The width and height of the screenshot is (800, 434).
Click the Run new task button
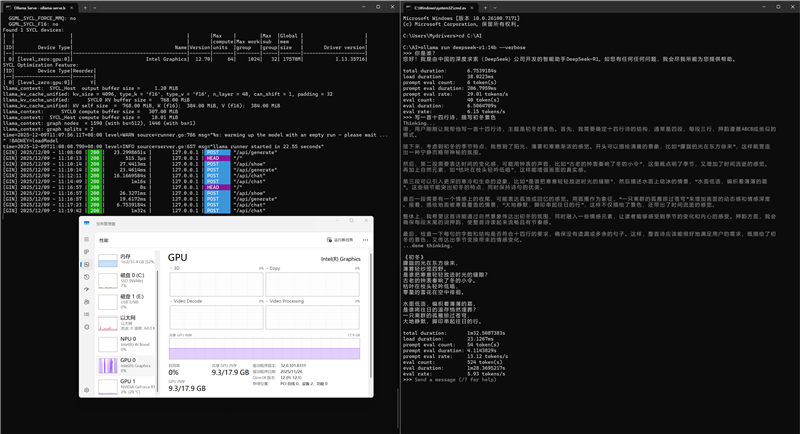339,240
